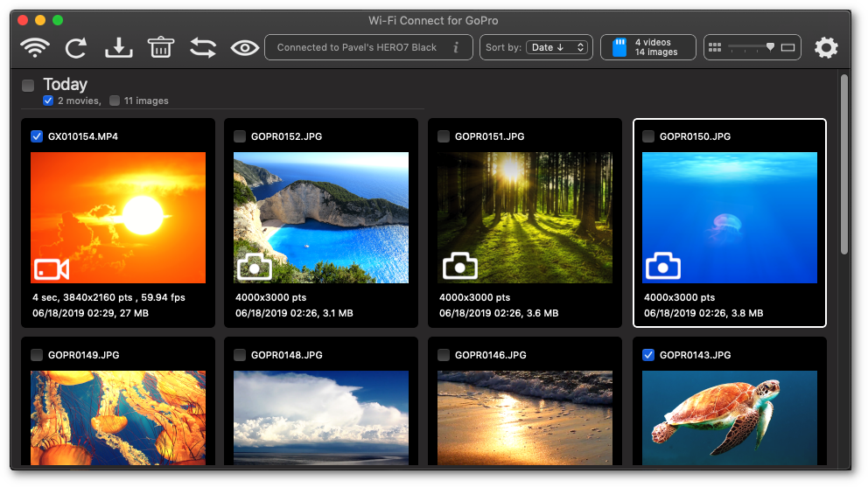The height and width of the screenshot is (487, 868).
Task: Select the forest sunlight photo thumbnail
Action: 525,218
